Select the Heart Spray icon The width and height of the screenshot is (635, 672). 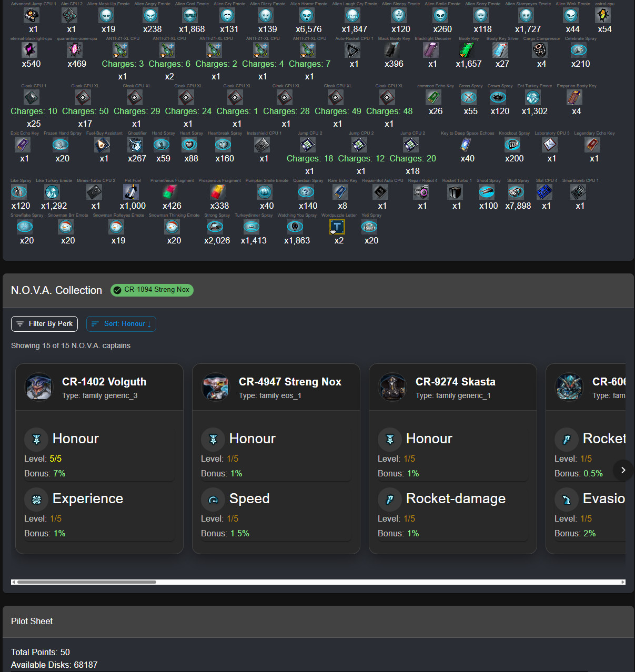(189, 145)
